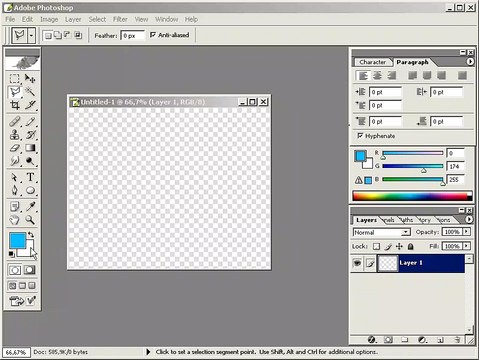This screenshot has height=360, width=479.
Task: Select the History Brush tool
Action: 30,135
